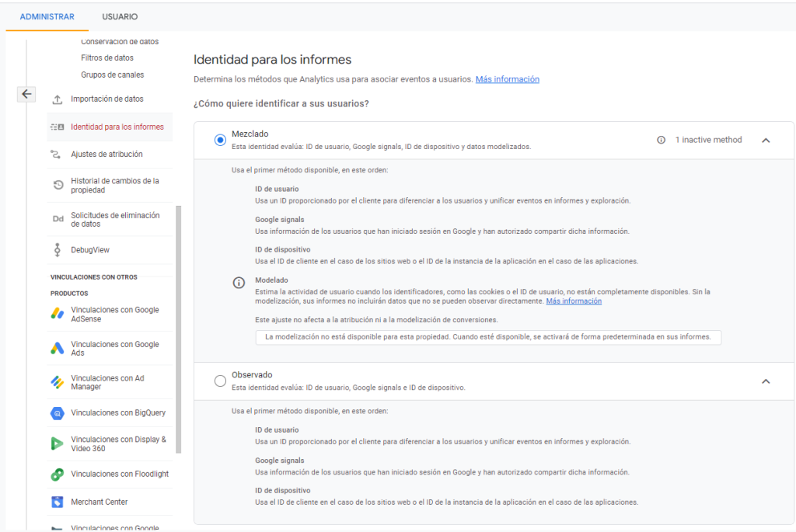Click the back arrow collapse button
The image size is (796, 532).
click(26, 94)
